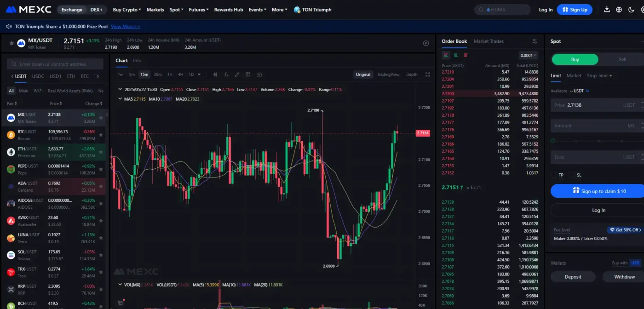
Task: Click the Deposit button
Action: 573,277
